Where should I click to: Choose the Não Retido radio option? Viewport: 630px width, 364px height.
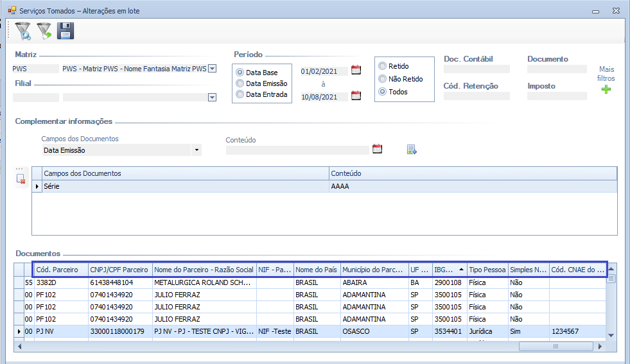383,79
